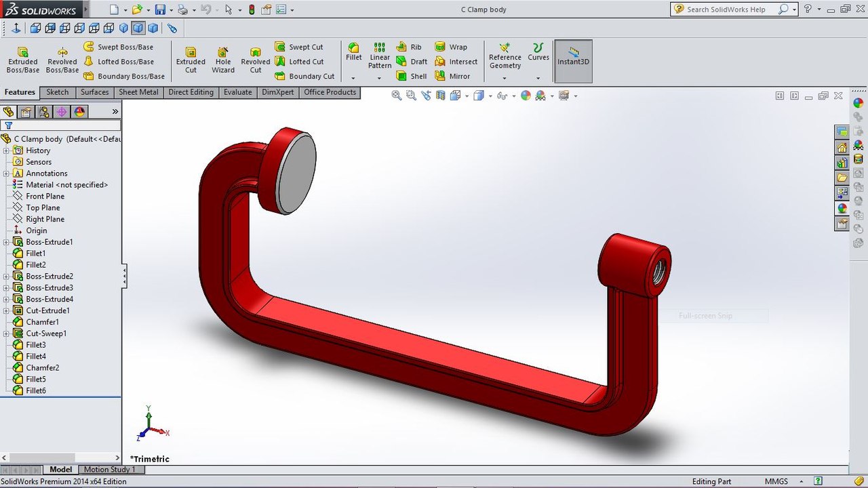The image size is (868, 488).
Task: Switch to the Evaluate tab
Action: 238,92
